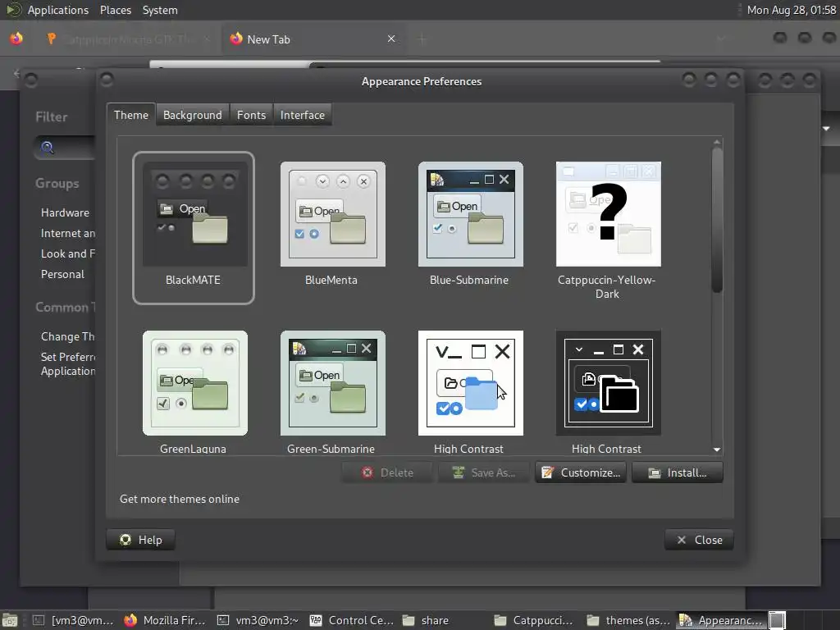This screenshot has width=840, height=630.
Task: Select the Catppuccin-Yellow-Dark theme
Action: tap(608, 214)
